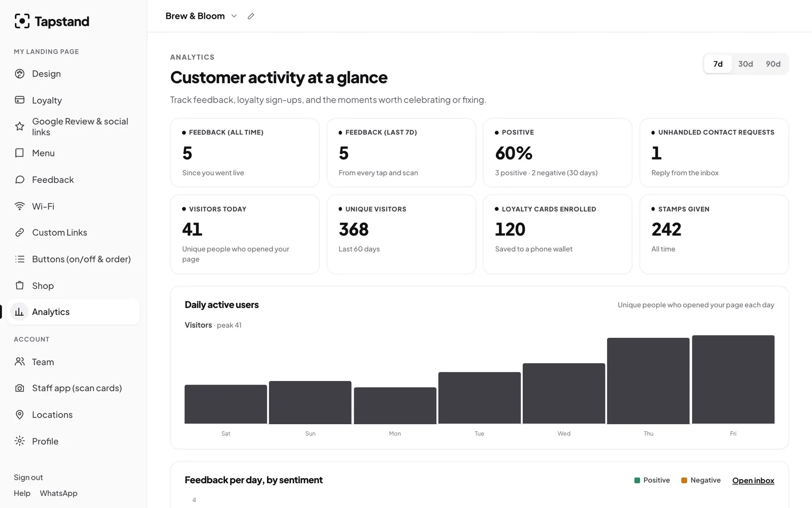Click the Design palette icon

[x=20, y=74]
